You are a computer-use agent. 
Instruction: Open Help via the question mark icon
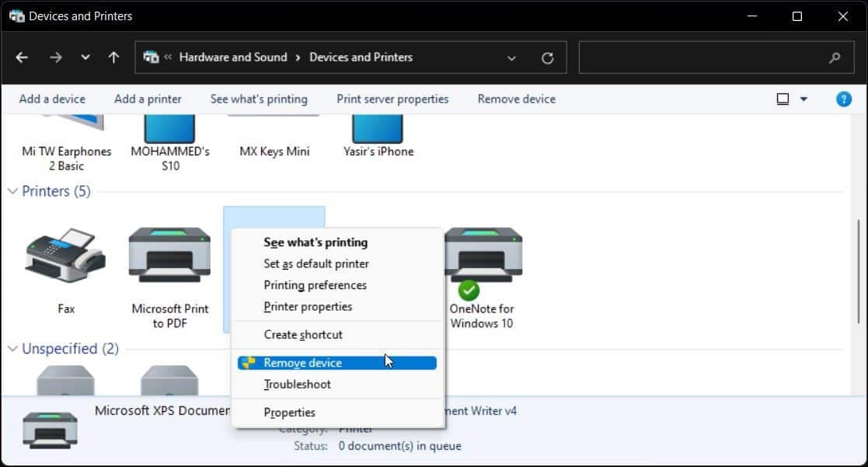coord(843,99)
